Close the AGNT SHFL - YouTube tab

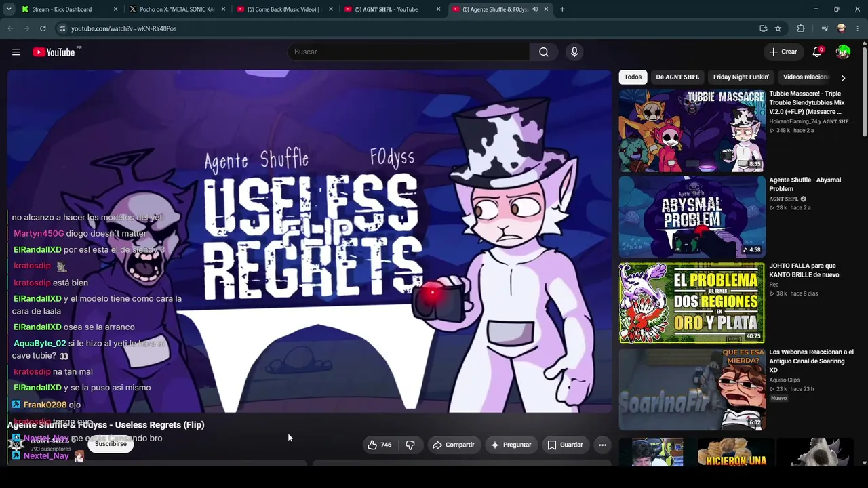pos(438,9)
